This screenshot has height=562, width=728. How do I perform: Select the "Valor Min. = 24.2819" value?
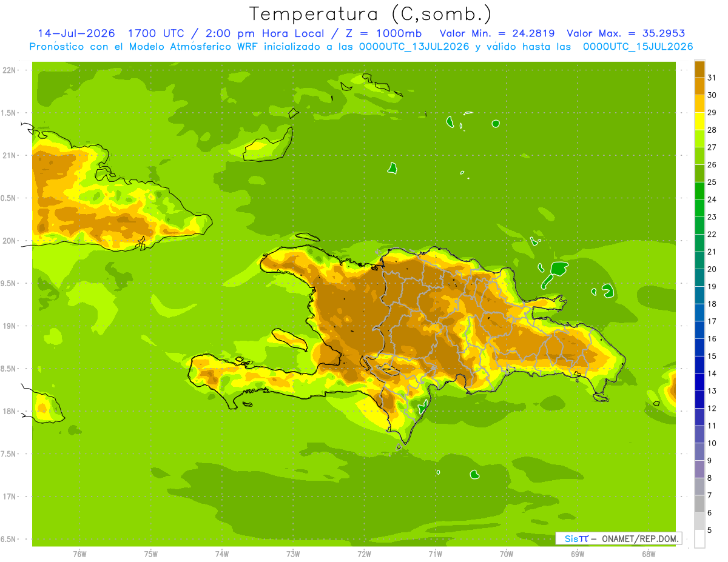point(497,33)
